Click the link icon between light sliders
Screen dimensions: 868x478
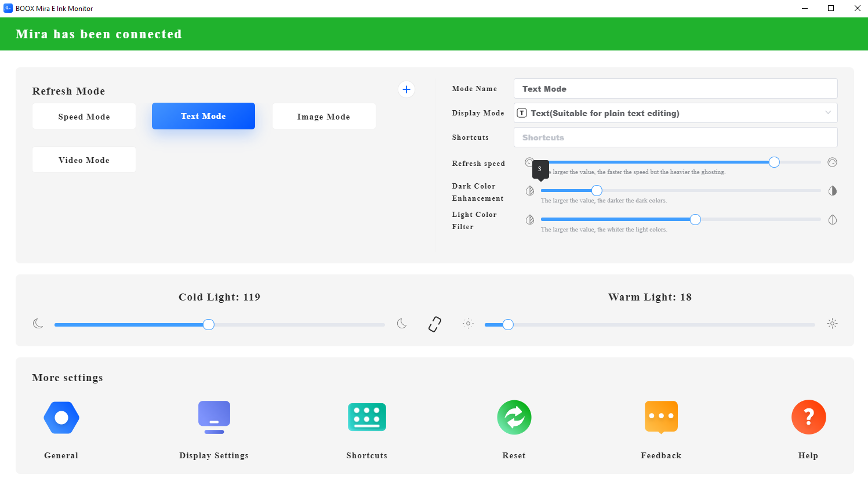[434, 324]
